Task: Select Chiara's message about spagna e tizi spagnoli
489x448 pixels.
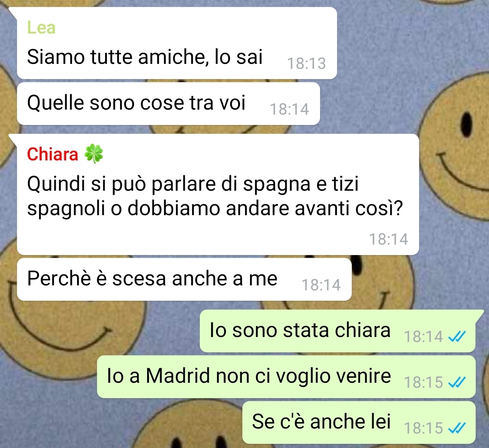Action: [x=218, y=194]
